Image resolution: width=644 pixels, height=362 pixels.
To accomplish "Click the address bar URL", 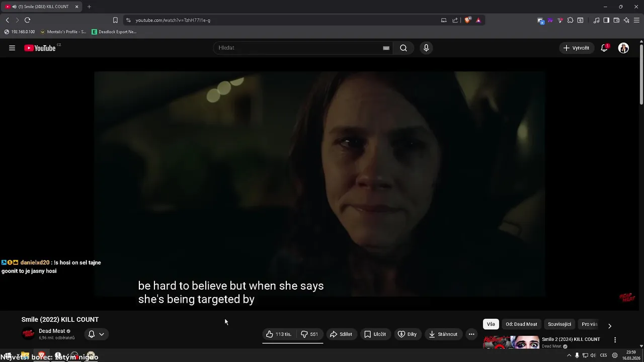I will tap(173, 20).
